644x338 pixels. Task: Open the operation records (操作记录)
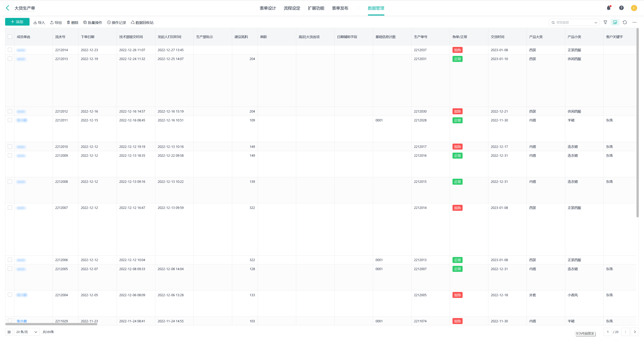[117, 23]
